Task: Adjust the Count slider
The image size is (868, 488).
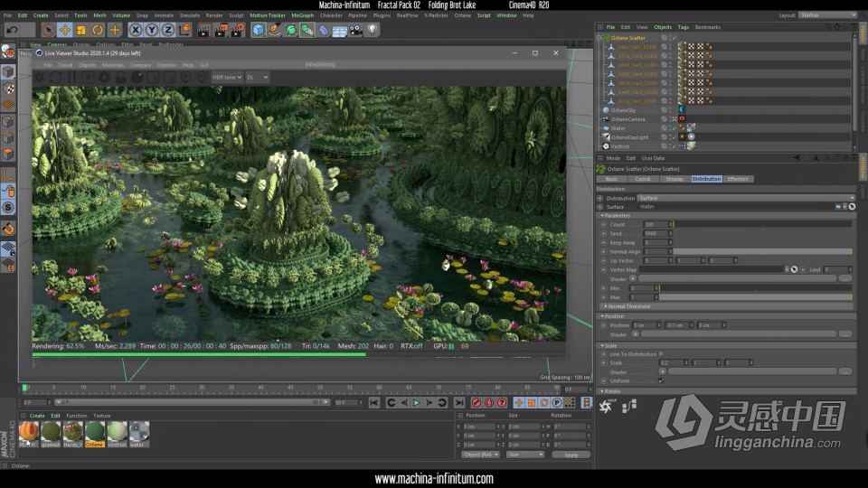Action: point(763,225)
